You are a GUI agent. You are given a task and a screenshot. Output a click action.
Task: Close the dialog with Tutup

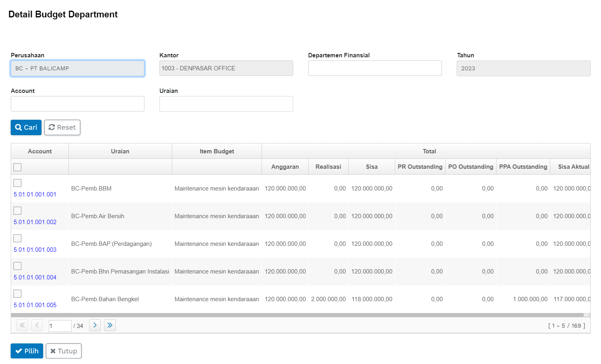tap(64, 351)
